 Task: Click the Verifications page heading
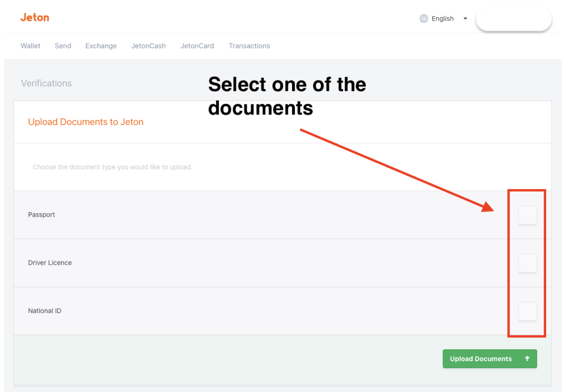click(47, 83)
